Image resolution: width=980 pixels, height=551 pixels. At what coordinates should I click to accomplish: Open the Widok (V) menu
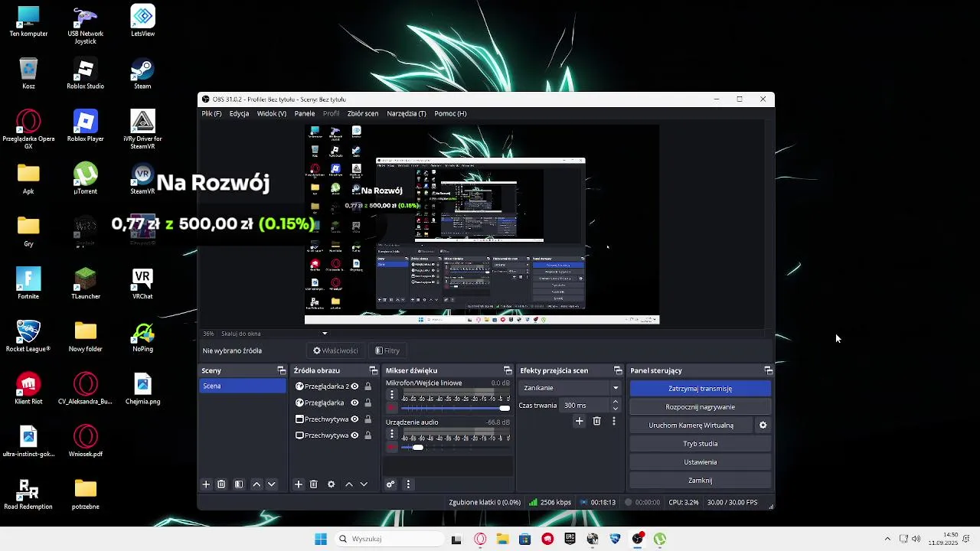272,113
